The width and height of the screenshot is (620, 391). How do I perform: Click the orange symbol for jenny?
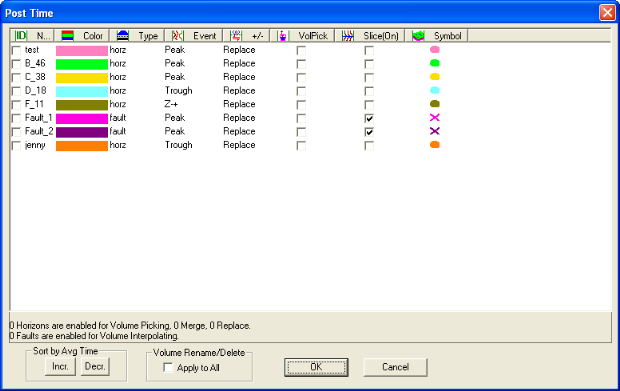click(x=435, y=145)
